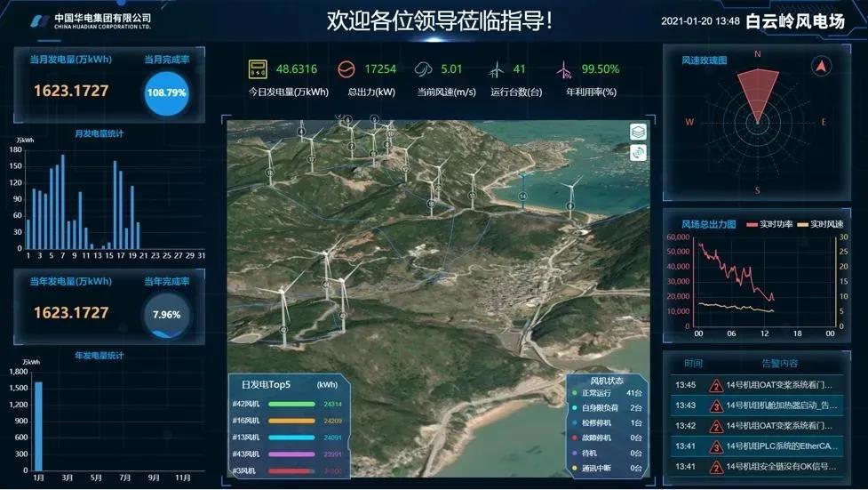
Task: Select turbine marker 9 near the coast
Action: pyautogui.click(x=570, y=206)
